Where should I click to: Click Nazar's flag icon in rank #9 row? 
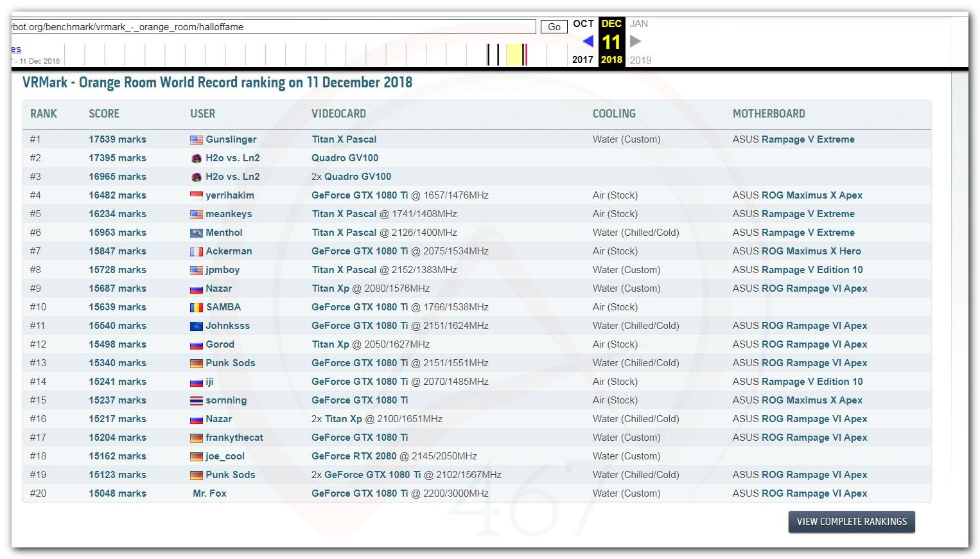point(197,288)
